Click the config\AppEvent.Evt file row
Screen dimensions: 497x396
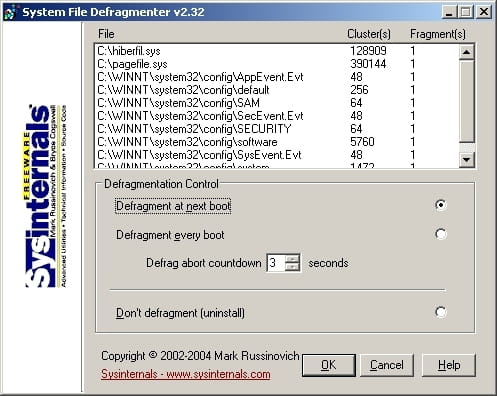tap(277, 77)
